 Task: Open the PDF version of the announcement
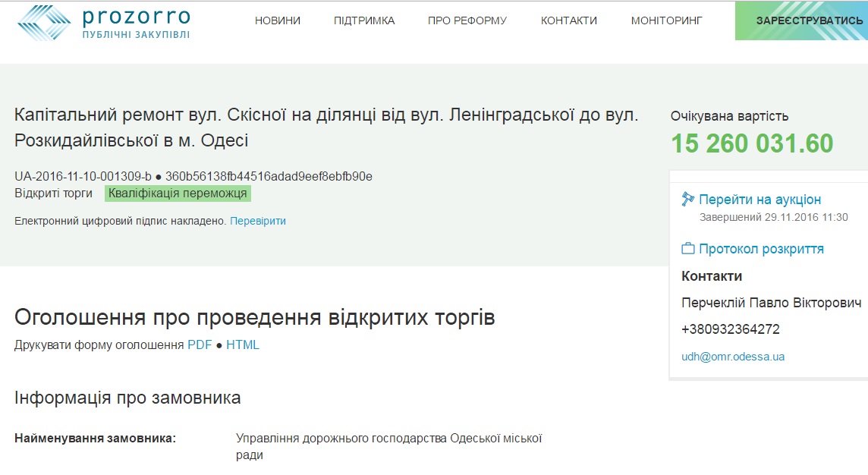click(x=200, y=344)
